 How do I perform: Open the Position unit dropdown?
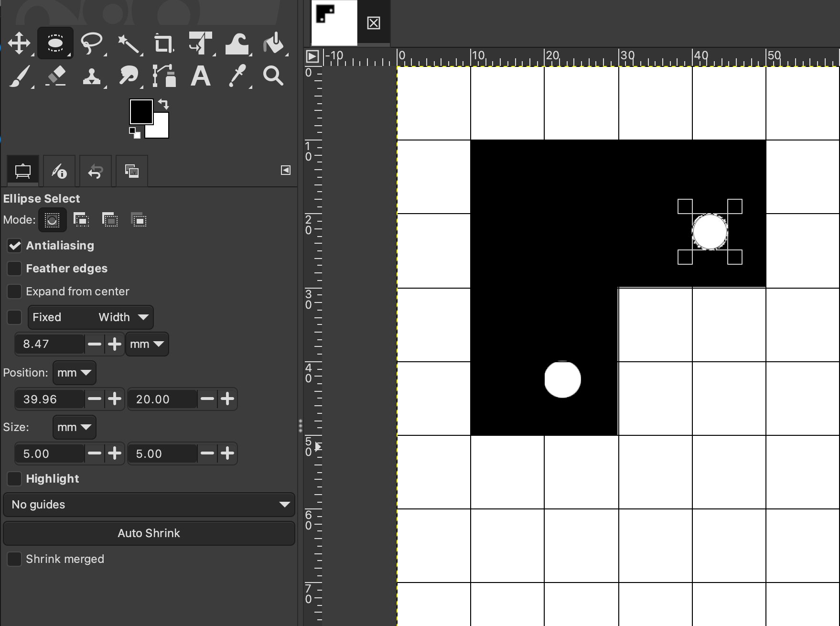click(75, 373)
